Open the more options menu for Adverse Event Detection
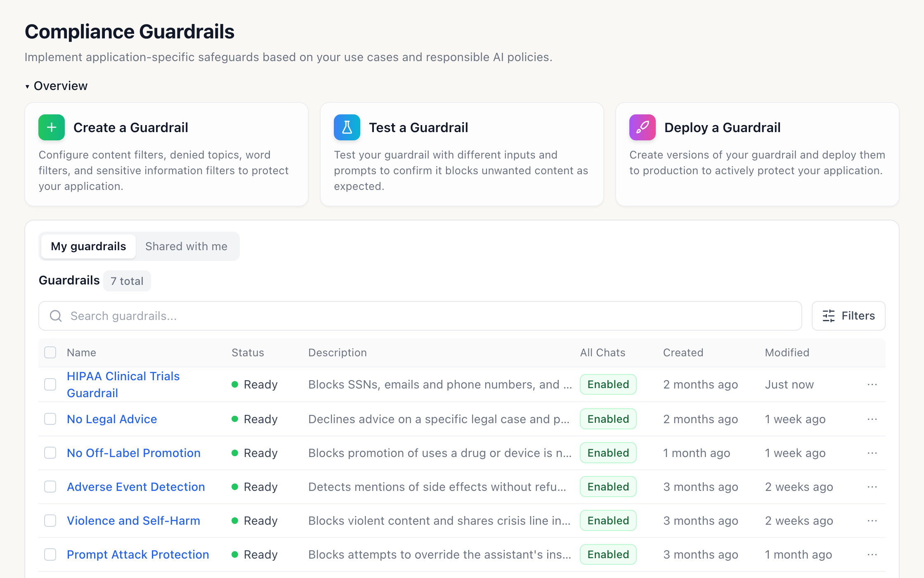 (x=872, y=487)
